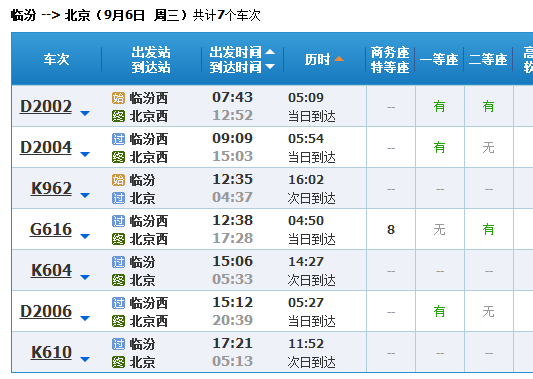Expand details arrow next to G616
The image size is (533, 379).
pyautogui.click(x=85, y=236)
